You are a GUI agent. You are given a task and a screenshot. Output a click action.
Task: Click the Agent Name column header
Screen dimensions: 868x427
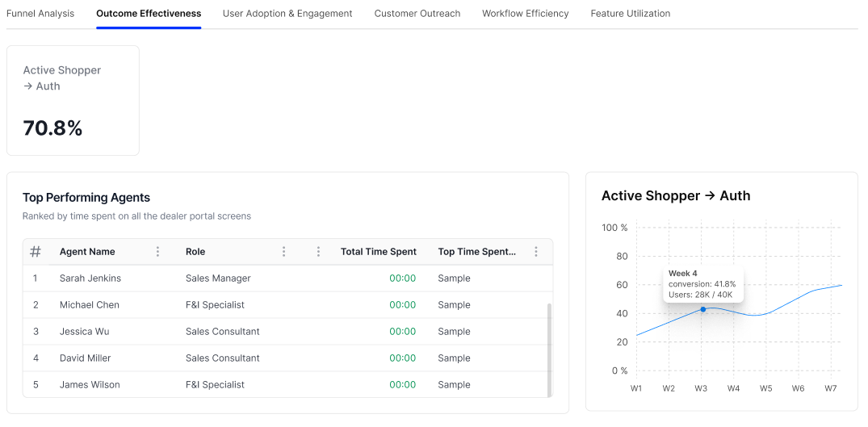[x=87, y=252]
